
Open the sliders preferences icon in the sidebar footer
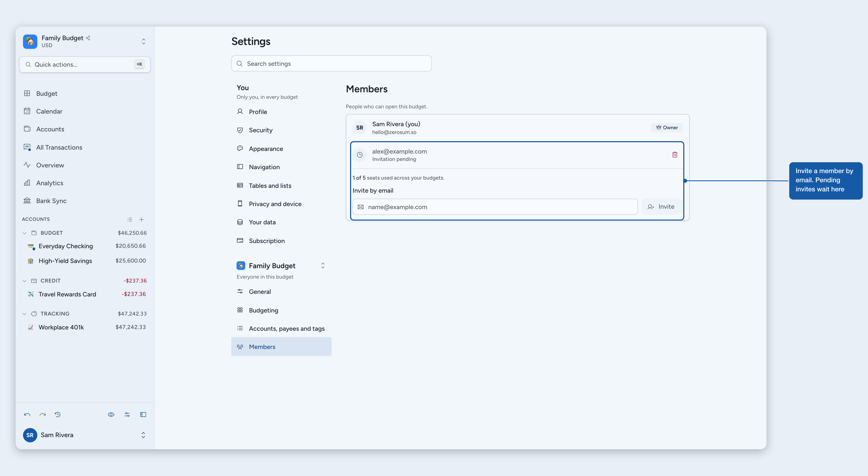pyautogui.click(x=127, y=415)
